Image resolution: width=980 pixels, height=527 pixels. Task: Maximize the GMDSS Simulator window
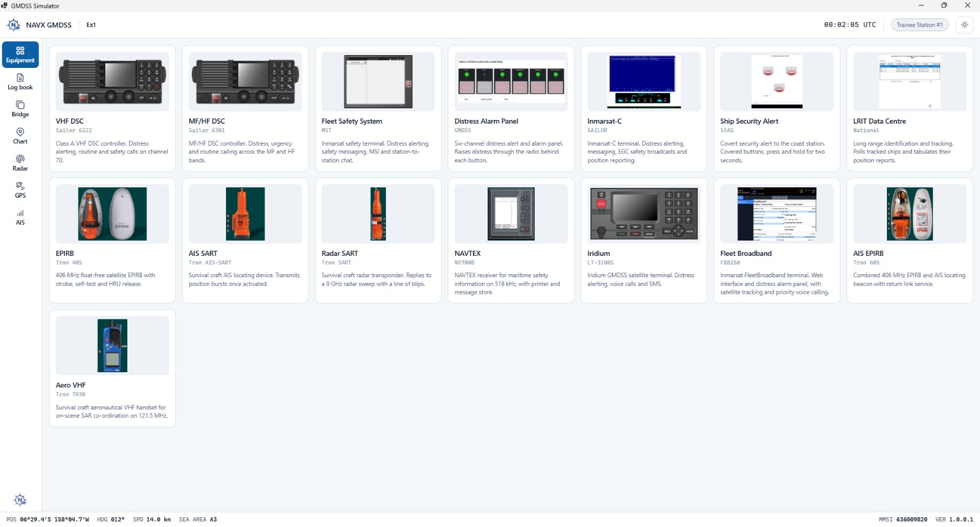944,6
